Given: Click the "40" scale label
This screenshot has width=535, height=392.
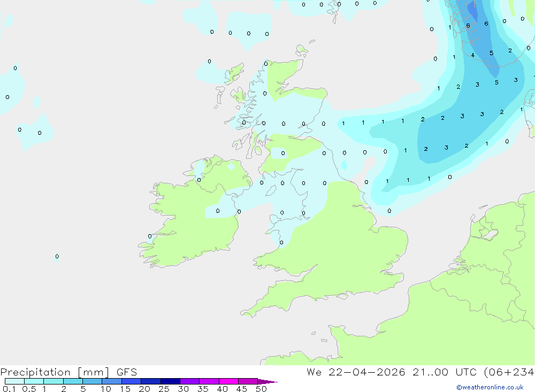Looking at the screenshot, I should 222,389.
